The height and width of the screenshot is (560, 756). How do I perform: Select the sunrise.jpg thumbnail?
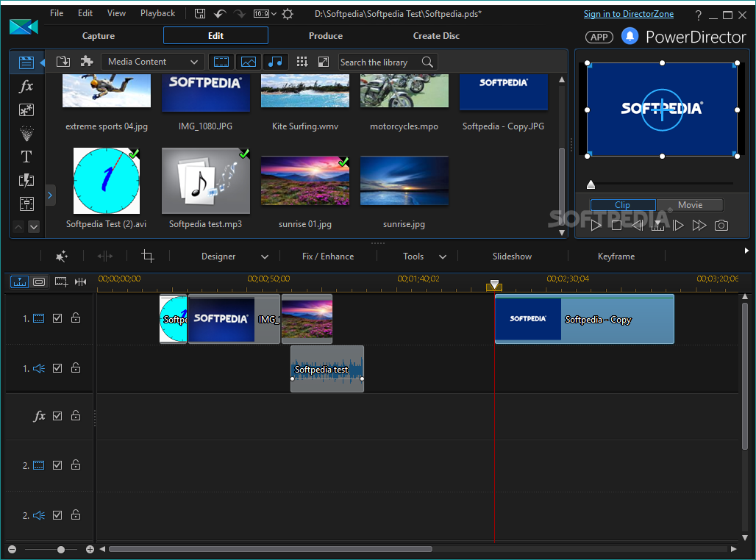[x=404, y=182]
